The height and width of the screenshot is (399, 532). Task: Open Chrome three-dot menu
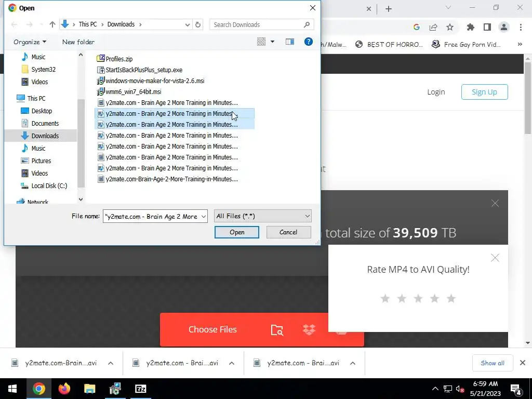[521, 27]
